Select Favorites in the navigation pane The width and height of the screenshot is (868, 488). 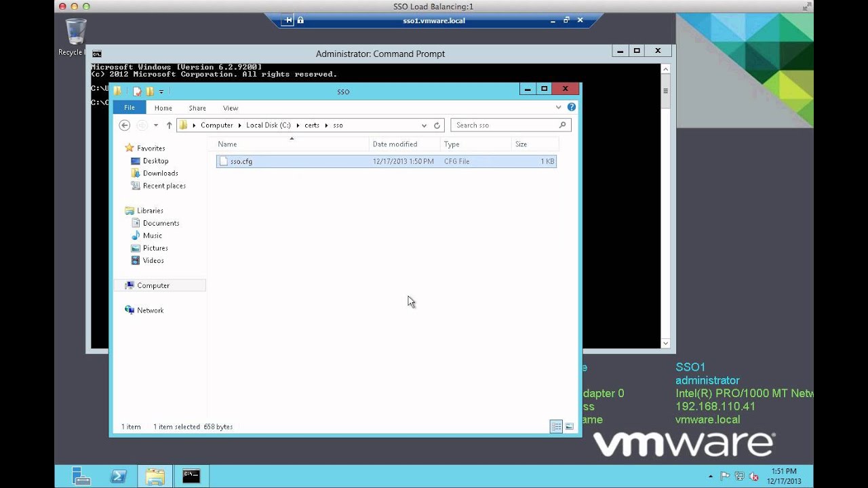151,148
